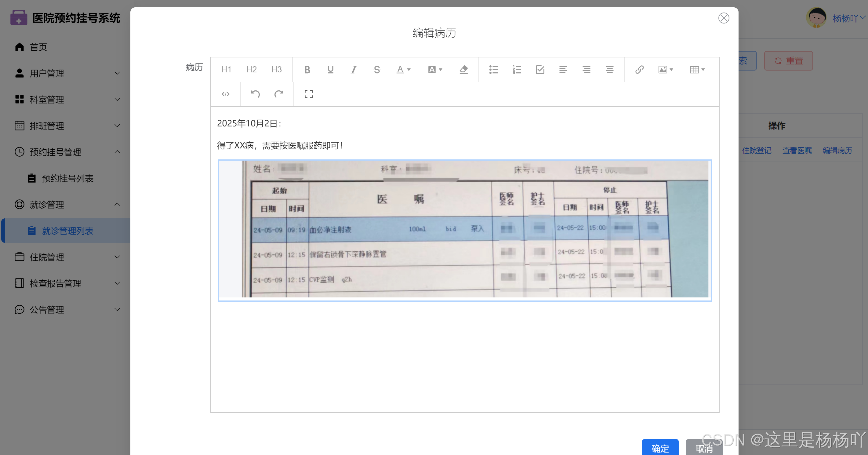Apply underline formatting in editor

(x=330, y=70)
